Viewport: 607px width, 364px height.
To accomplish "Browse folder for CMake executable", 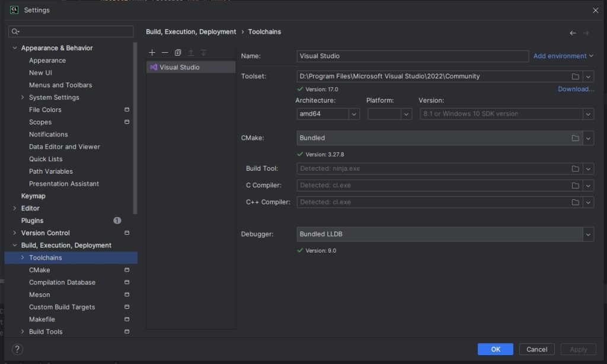I will pos(575,138).
